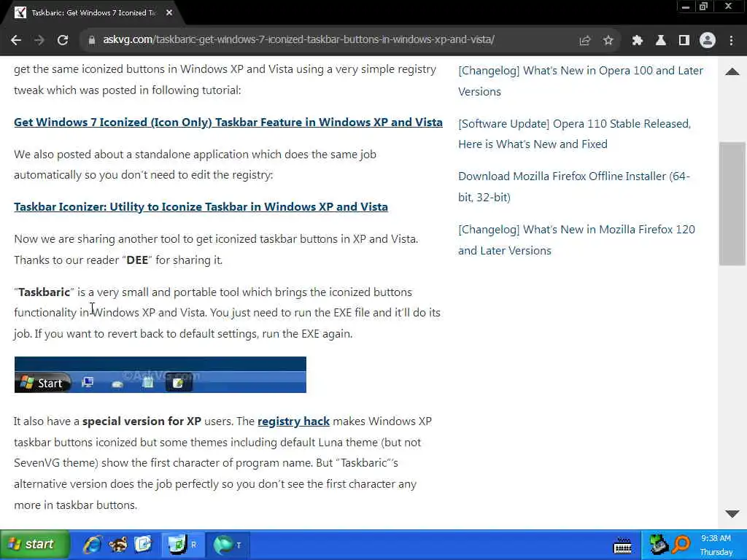747x560 pixels.
Task: Open Mozilla Firefox 120 changelog link
Action: tap(576, 240)
